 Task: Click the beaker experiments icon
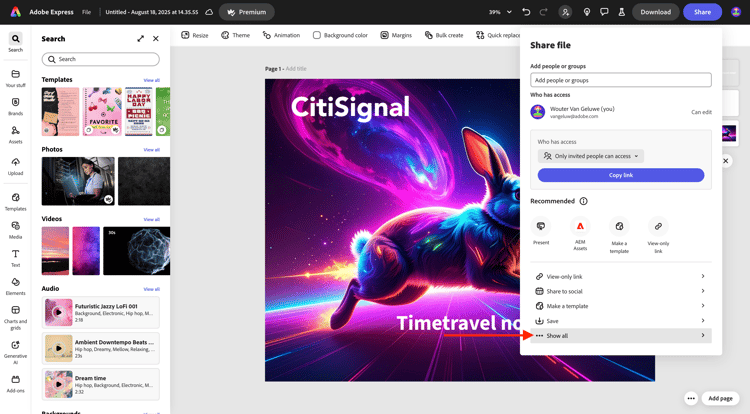[x=622, y=12]
